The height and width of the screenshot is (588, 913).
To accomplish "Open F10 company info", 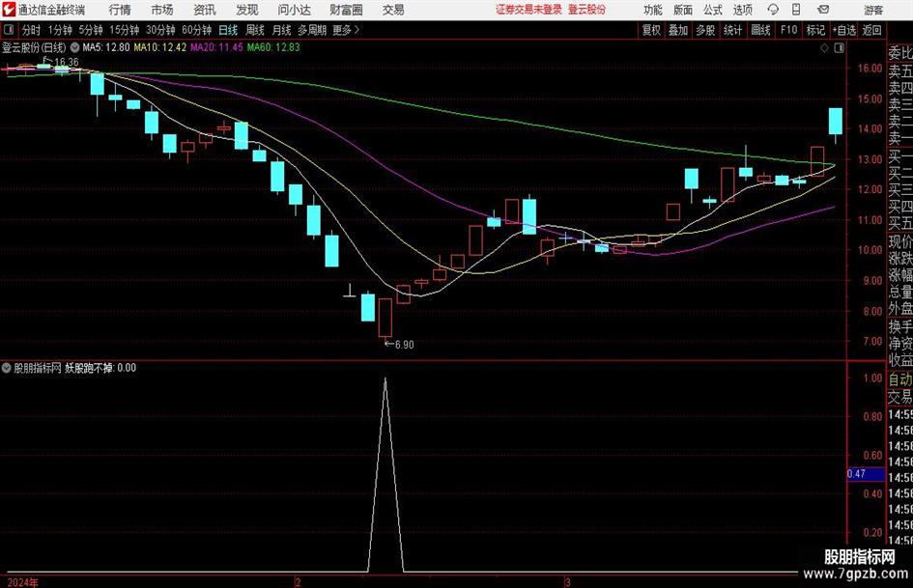I will [788, 30].
